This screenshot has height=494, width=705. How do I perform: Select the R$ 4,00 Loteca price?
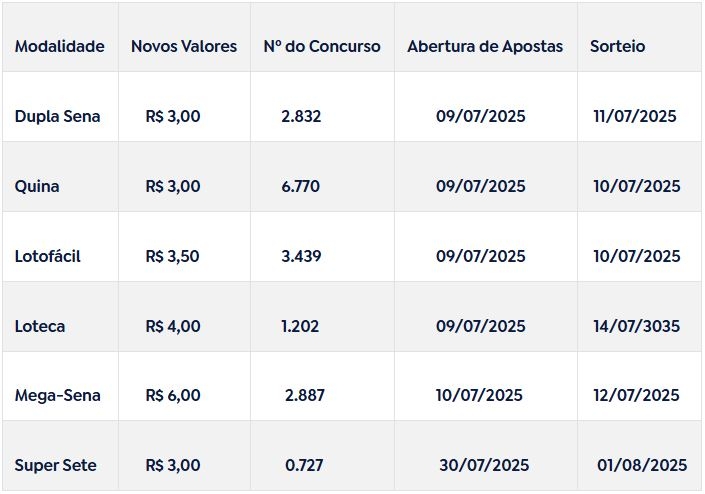pos(173,326)
